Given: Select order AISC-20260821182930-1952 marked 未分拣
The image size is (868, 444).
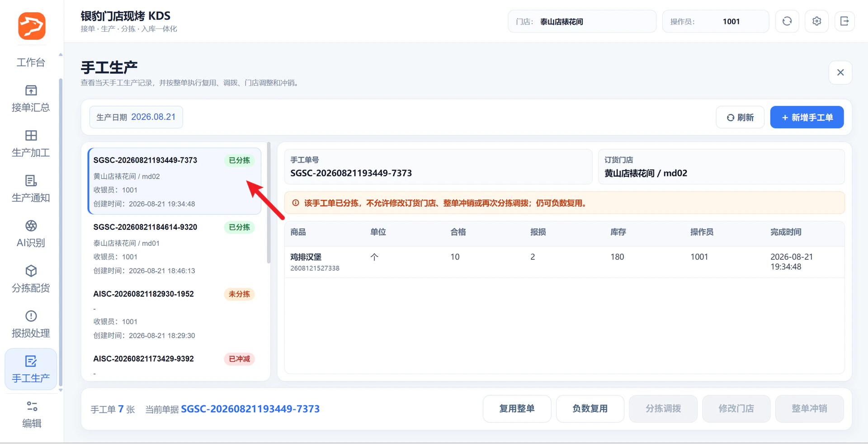Looking at the screenshot, I should (175, 315).
